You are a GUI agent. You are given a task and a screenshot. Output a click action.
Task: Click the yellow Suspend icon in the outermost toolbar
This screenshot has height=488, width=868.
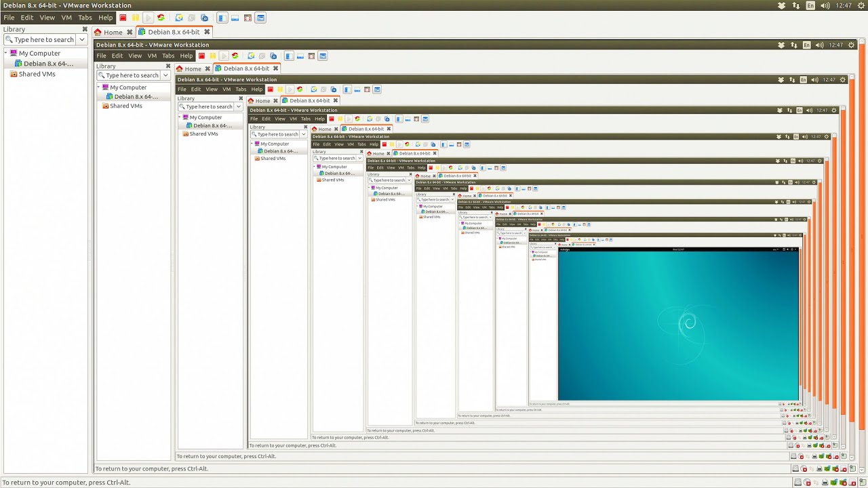pos(136,18)
